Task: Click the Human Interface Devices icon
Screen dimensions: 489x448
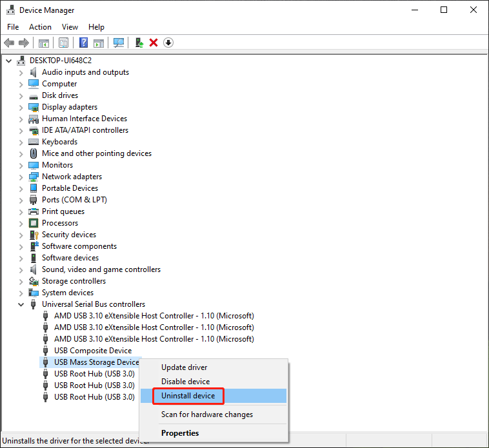Action: [x=34, y=119]
